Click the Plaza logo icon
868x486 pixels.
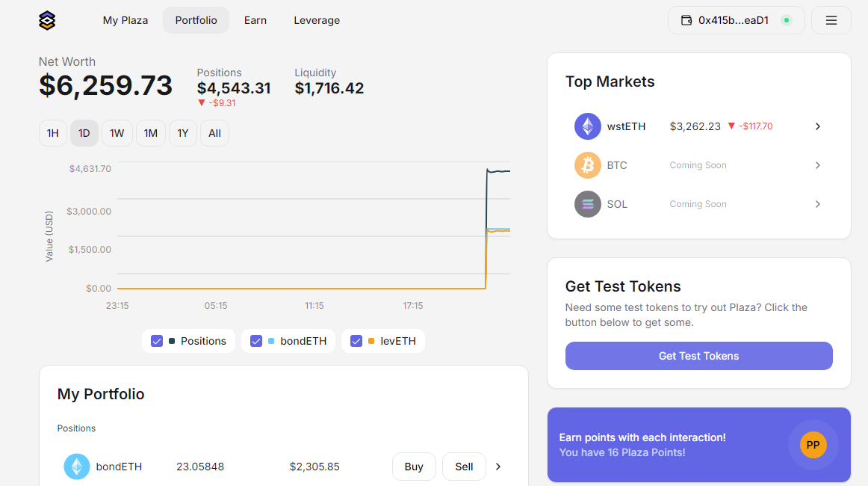[47, 20]
